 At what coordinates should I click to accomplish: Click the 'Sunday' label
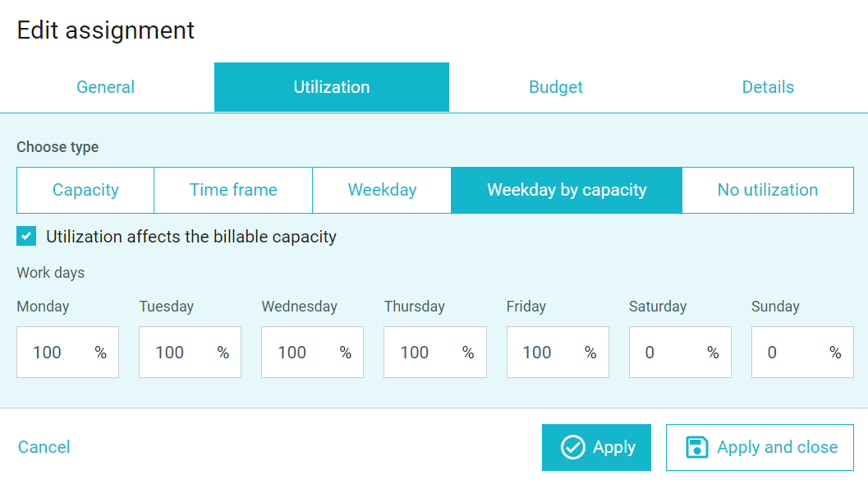tap(775, 307)
